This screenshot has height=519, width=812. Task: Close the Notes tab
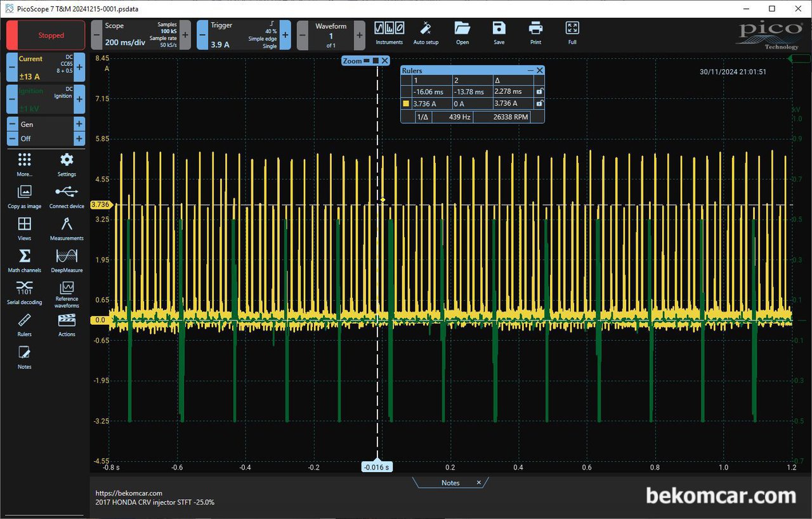(479, 483)
